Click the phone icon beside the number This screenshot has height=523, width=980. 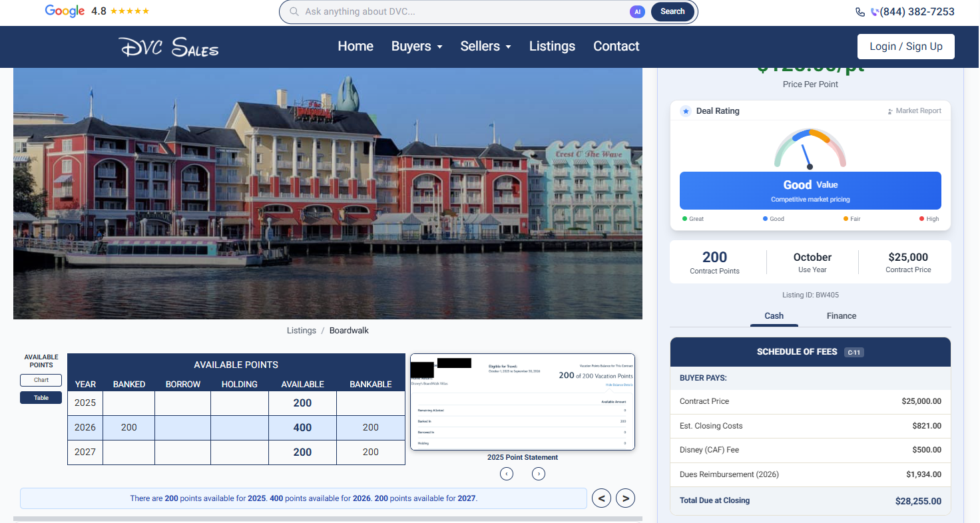(860, 12)
